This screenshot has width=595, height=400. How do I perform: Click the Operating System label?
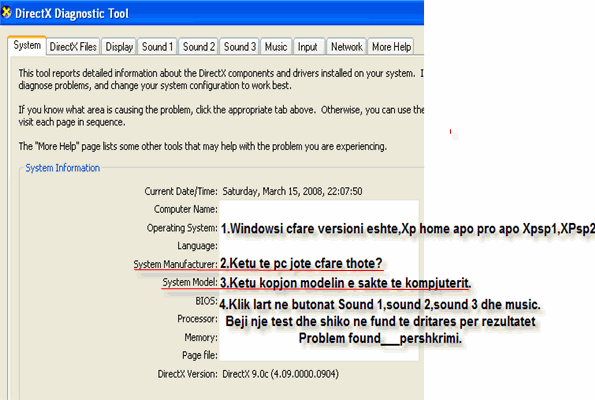[182, 228]
